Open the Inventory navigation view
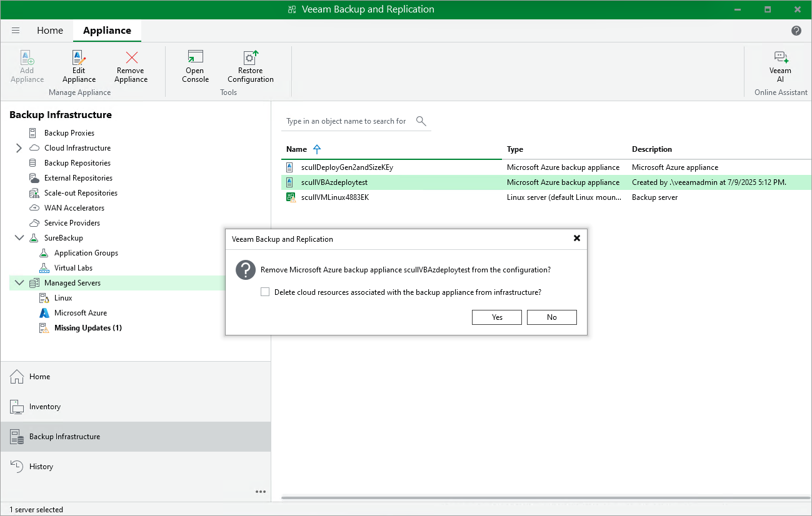Viewport: 812px width, 516px height. point(136,407)
